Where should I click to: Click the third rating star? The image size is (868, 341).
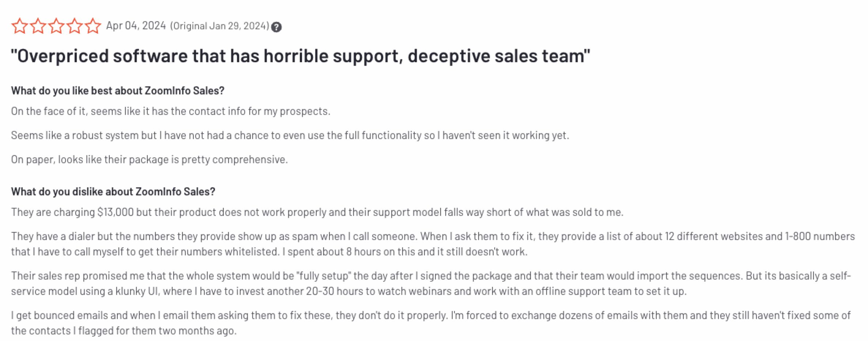pos(56,26)
